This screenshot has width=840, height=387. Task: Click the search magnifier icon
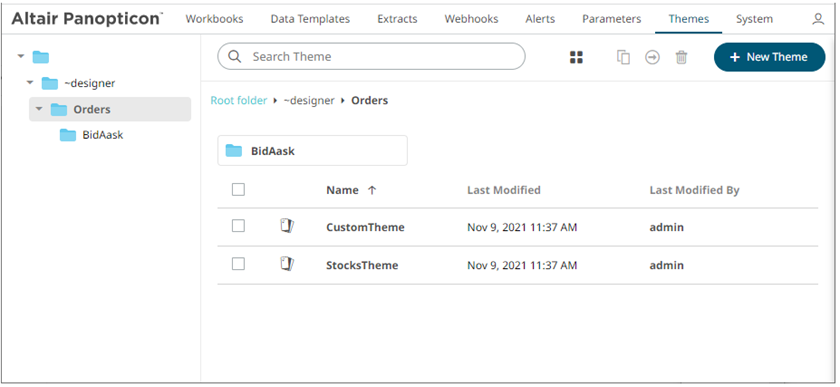pos(235,56)
